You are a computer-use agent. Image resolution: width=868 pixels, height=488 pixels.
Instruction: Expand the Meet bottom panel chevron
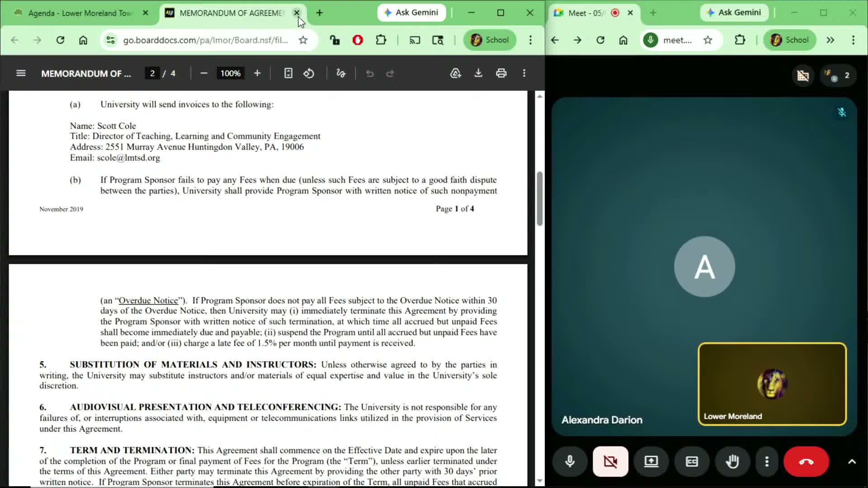click(x=852, y=461)
